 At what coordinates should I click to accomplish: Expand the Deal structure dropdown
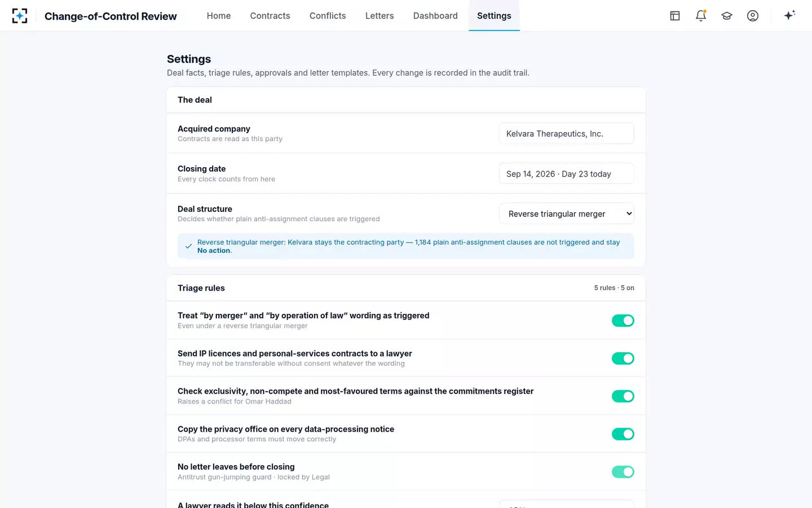coord(567,214)
